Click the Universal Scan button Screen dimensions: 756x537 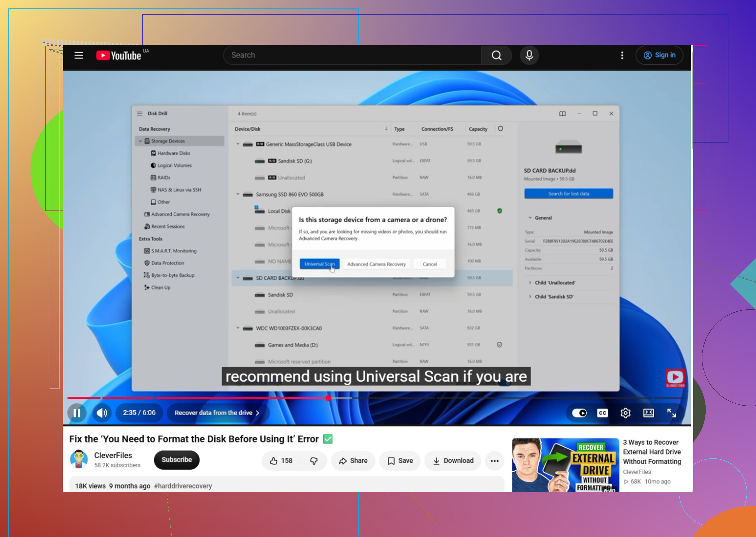click(319, 264)
